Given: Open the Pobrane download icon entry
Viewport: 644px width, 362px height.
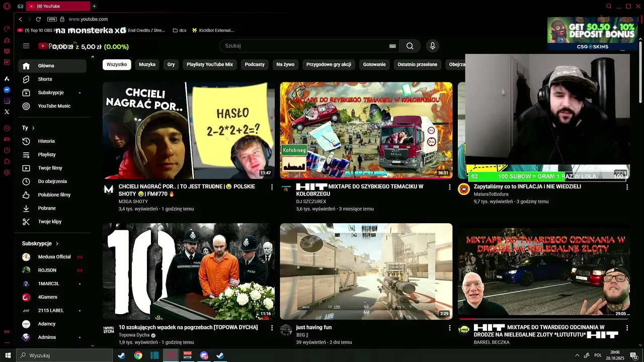Looking at the screenshot, I should (x=26, y=208).
